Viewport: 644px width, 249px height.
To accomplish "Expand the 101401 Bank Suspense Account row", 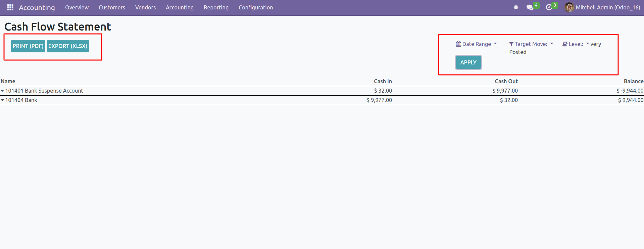I will [x=2, y=91].
